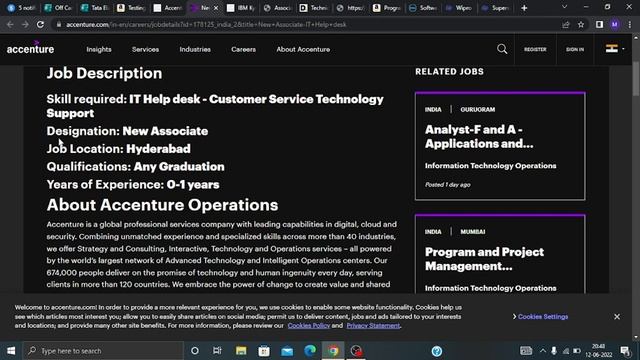Image resolution: width=640 pixels, height=360 pixels.
Task: Open the browser side panel icon
Action: point(599,24)
